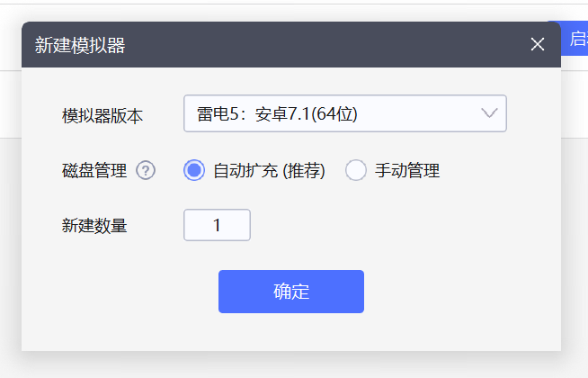Click the 自动扩充 (推荐) option text
The image size is (588, 378).
[x=269, y=170]
